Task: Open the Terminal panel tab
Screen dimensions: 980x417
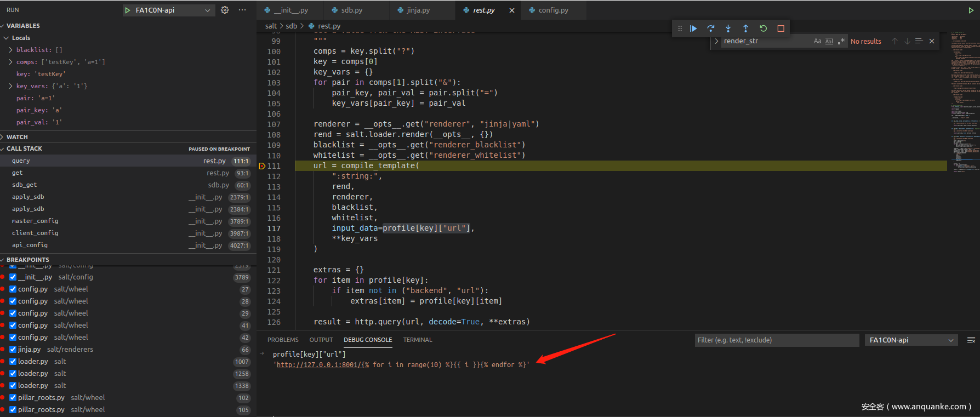Action: (418, 340)
